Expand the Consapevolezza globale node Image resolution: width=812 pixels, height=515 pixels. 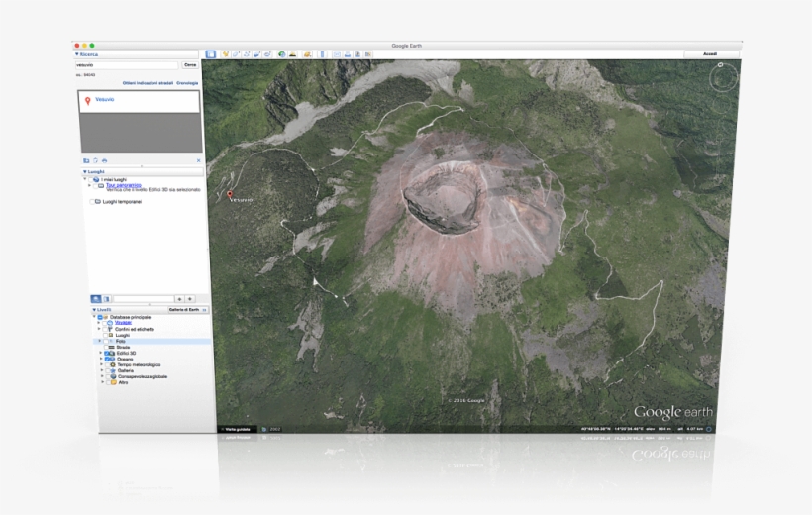102,376
